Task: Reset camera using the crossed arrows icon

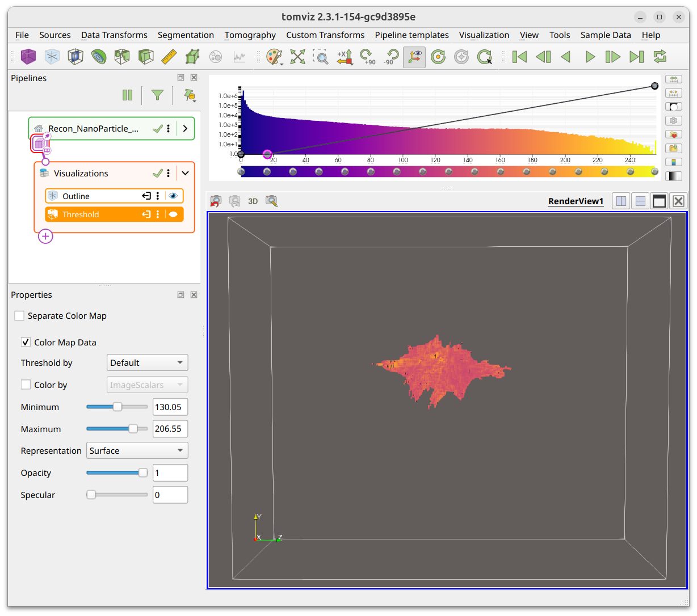Action: click(298, 57)
